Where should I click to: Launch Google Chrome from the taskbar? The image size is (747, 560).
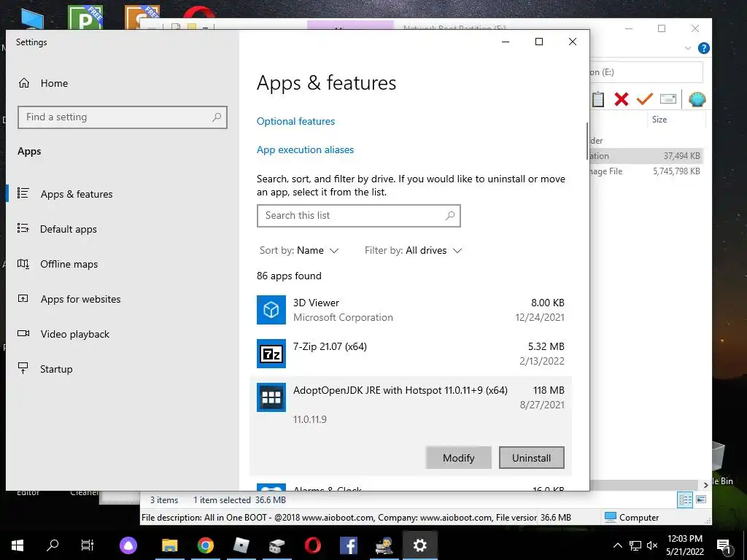pyautogui.click(x=205, y=545)
